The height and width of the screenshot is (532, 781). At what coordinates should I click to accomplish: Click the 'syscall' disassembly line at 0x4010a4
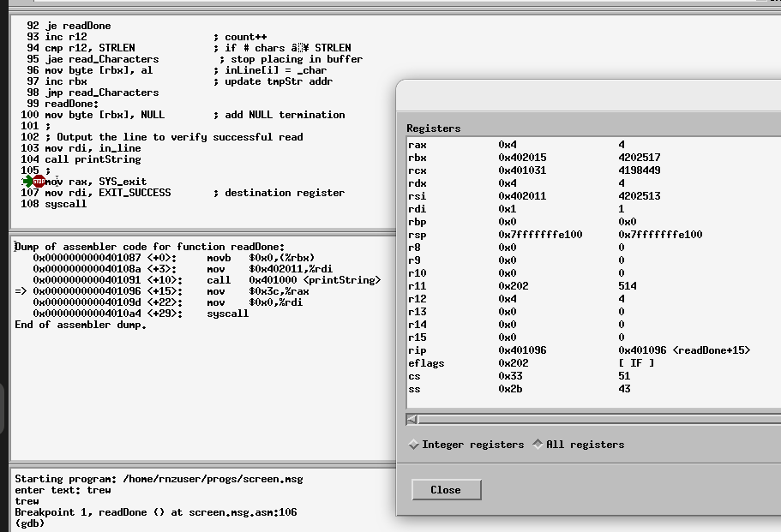pos(141,314)
